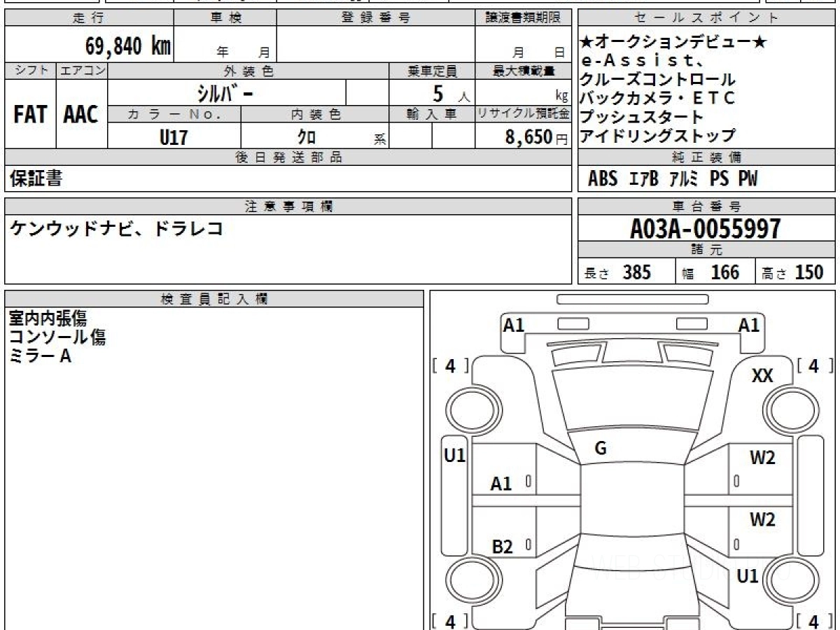This screenshot has height=630, width=840.
Task: Select the アルミ wheel label
Action: [684, 179]
